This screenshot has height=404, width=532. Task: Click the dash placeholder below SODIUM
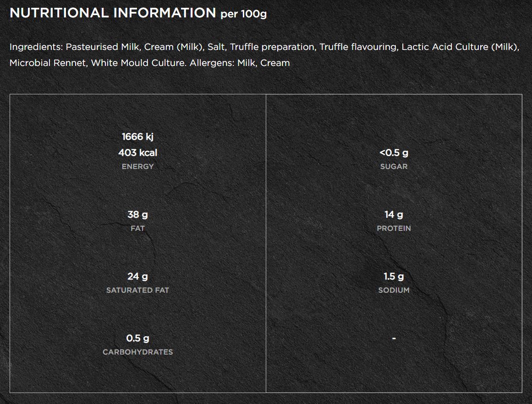pyautogui.click(x=394, y=338)
